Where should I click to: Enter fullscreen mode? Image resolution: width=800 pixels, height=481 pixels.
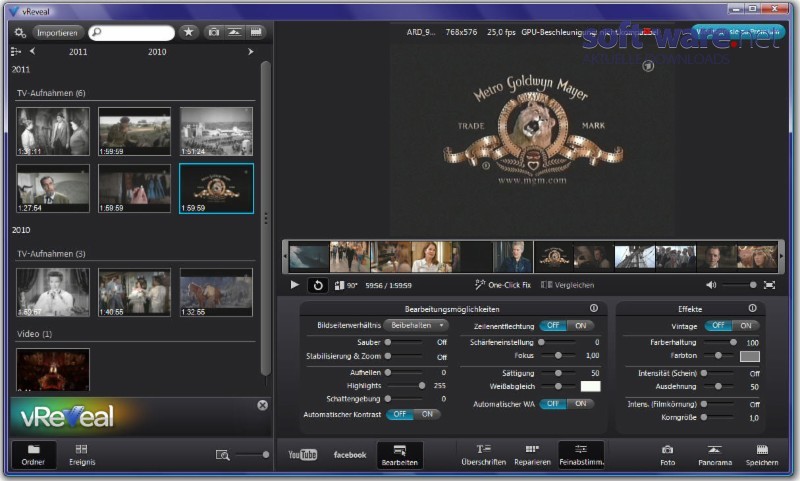click(x=769, y=285)
